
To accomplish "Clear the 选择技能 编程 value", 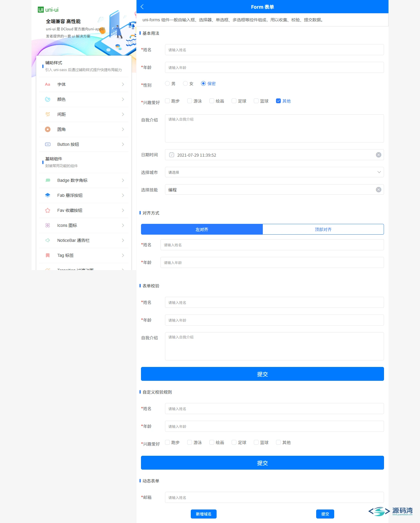I will click(x=379, y=190).
